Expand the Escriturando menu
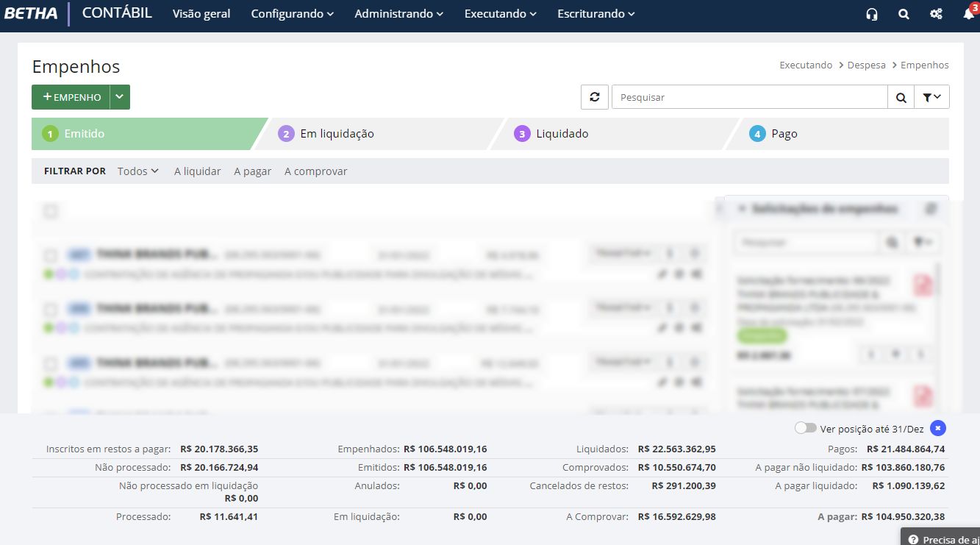This screenshot has height=545, width=980. point(596,14)
